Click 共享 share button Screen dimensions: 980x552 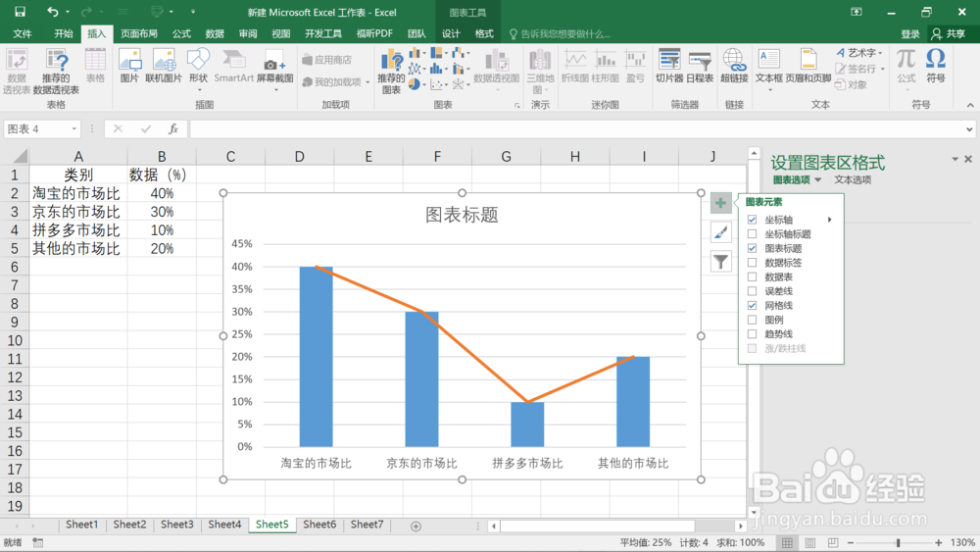[948, 33]
